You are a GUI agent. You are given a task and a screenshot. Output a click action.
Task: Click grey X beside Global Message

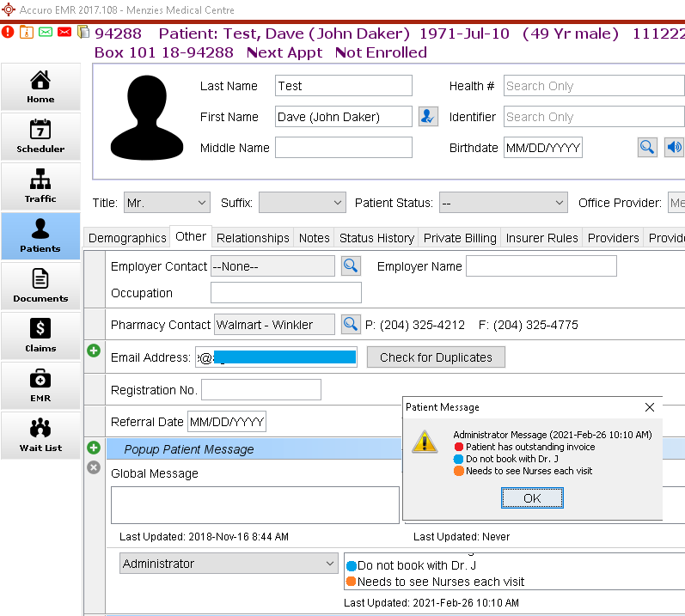coord(94,467)
